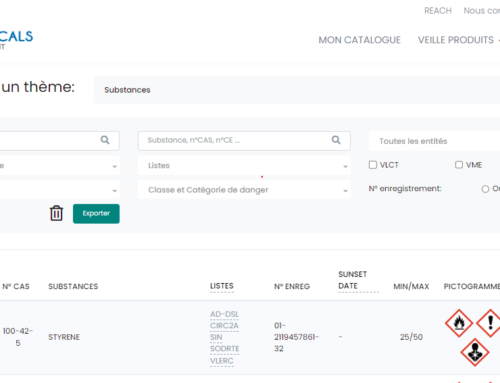Click the VLERC list link
500x383 pixels.
click(222, 361)
